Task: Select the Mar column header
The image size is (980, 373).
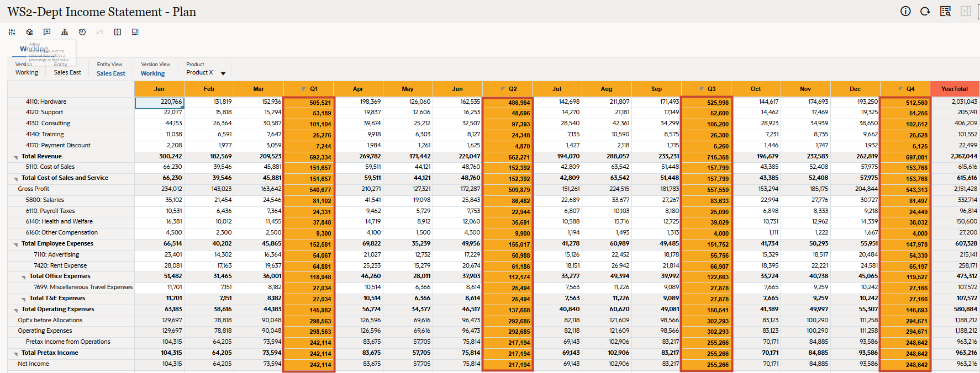Action: (x=259, y=89)
